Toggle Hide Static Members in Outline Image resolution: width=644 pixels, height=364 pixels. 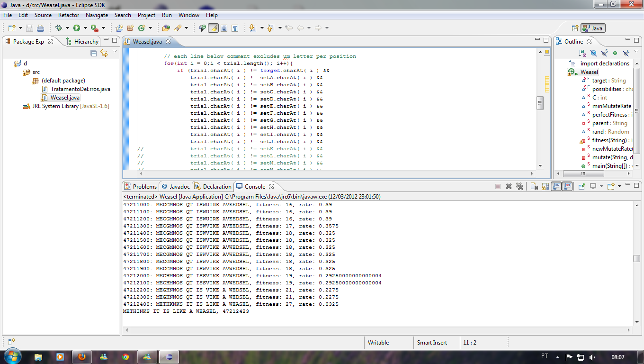pyautogui.click(x=605, y=53)
